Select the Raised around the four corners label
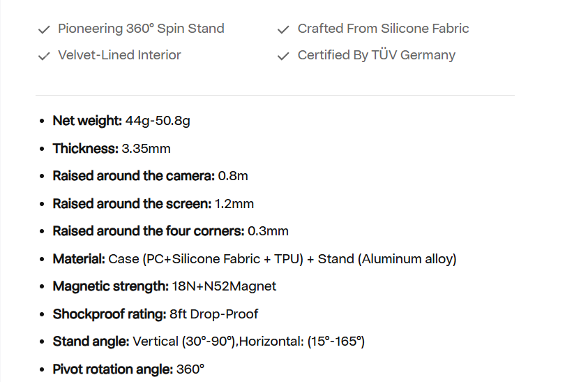 (148, 231)
